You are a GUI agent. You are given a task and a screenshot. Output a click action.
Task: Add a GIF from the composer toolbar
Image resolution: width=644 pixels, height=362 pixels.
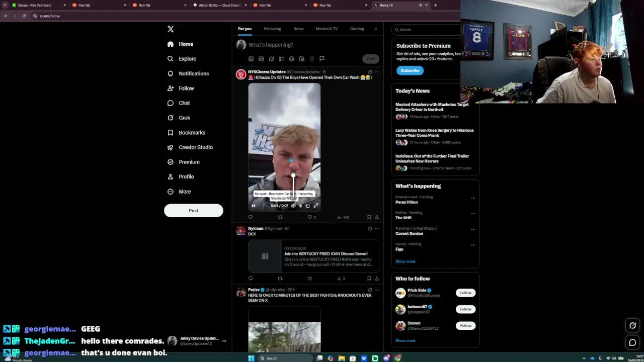click(261, 59)
